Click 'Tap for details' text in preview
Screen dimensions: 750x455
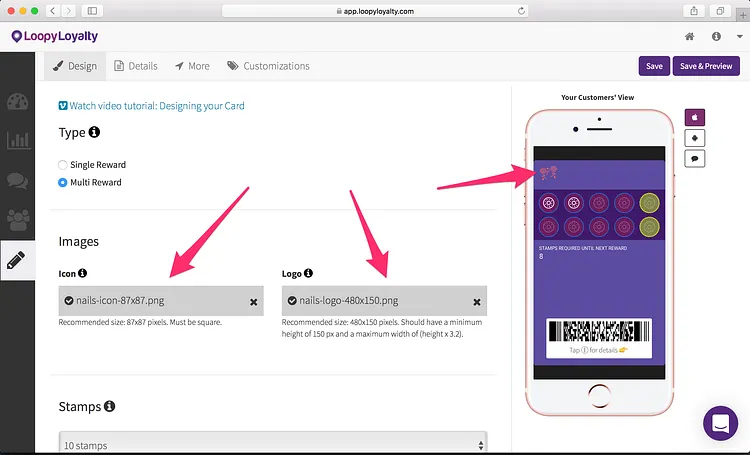click(x=598, y=350)
